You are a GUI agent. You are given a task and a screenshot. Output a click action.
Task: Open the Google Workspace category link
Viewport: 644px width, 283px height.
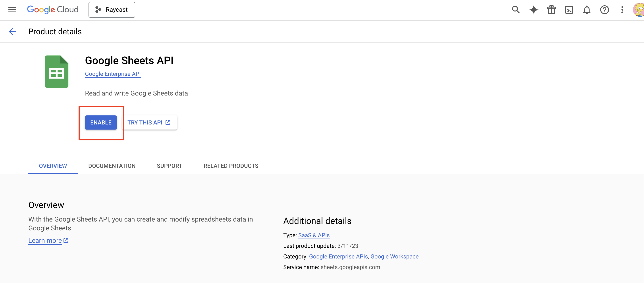pyautogui.click(x=394, y=256)
